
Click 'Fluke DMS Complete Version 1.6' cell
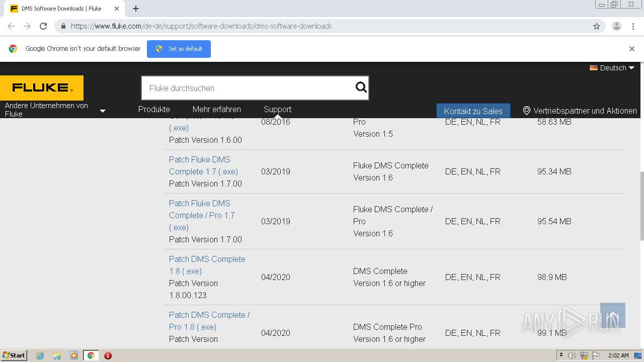click(x=390, y=171)
